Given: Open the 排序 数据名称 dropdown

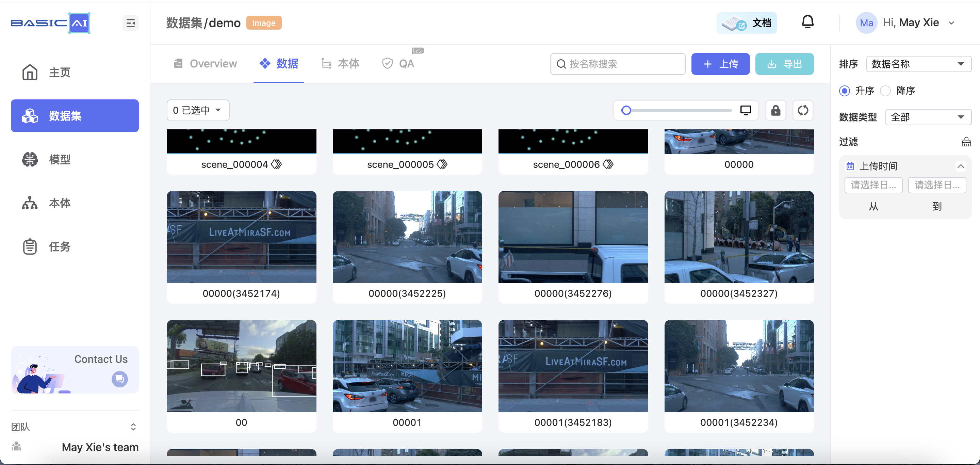Looking at the screenshot, I should coord(918,64).
